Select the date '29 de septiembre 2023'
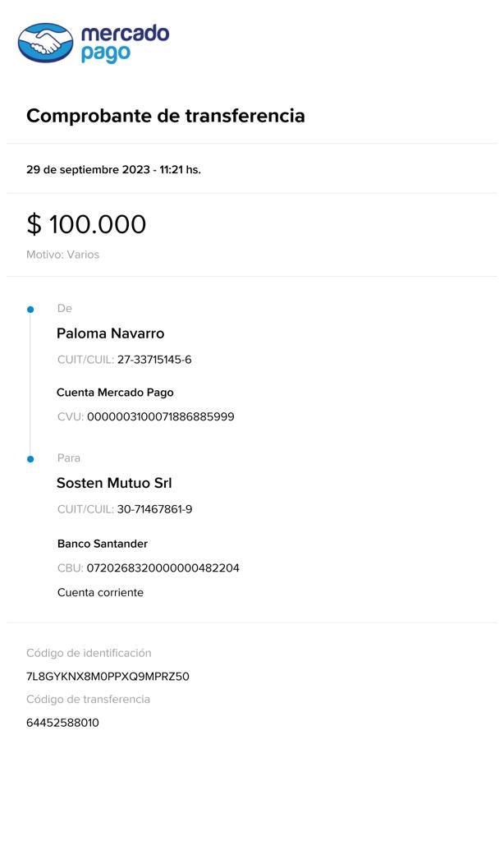504x841 pixels. [x=88, y=170]
